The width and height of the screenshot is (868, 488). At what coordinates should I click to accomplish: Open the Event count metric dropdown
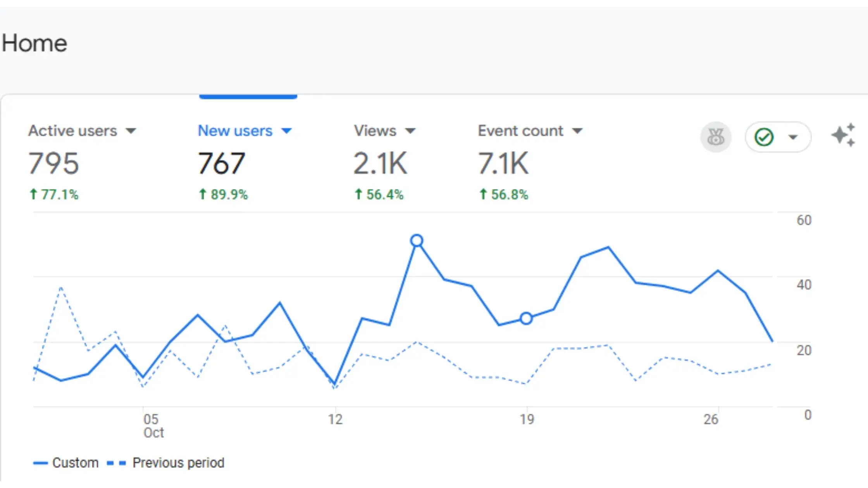click(x=578, y=131)
